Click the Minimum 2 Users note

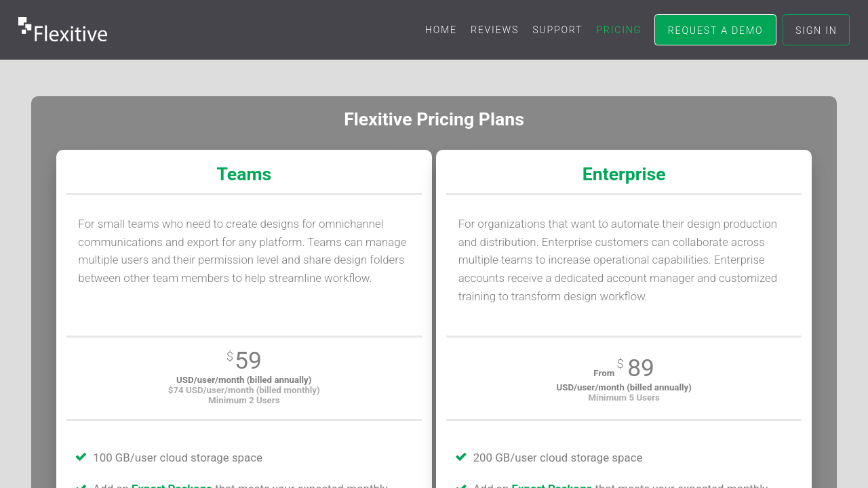pyautogui.click(x=244, y=400)
